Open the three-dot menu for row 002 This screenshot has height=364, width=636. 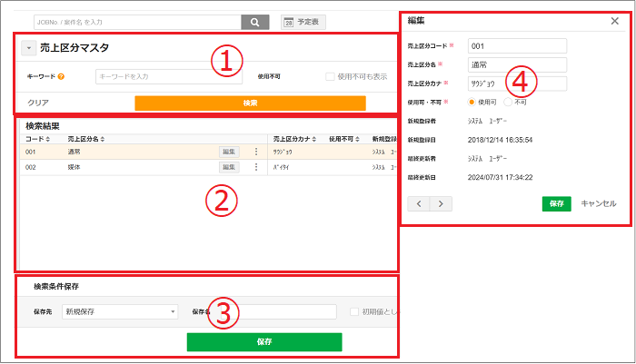tap(255, 168)
